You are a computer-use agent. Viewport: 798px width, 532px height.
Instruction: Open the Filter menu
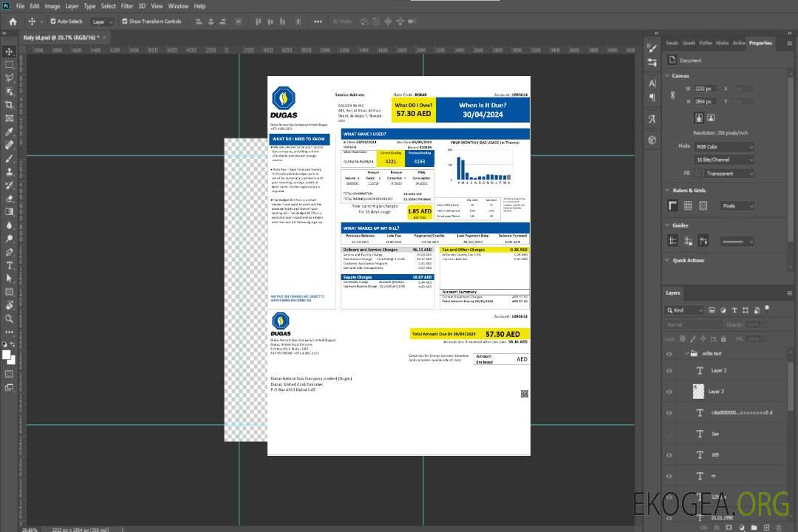click(127, 6)
